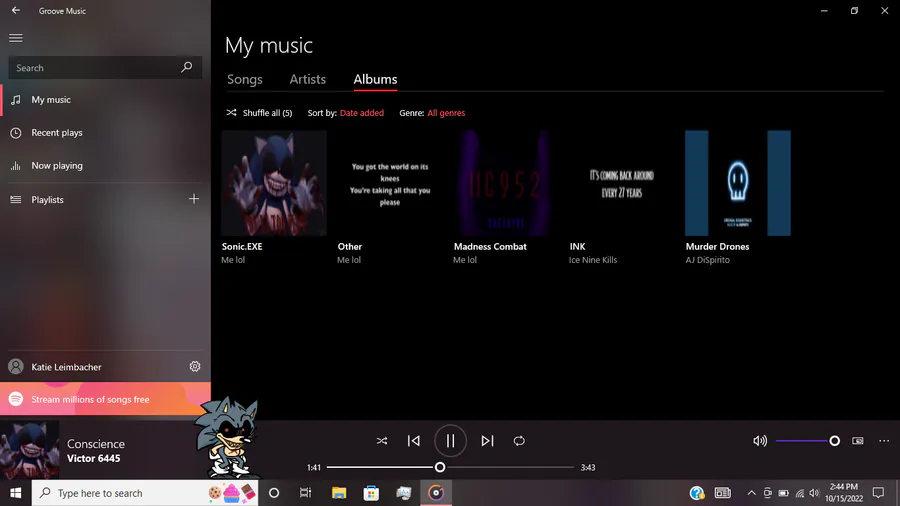Viewport: 900px width, 506px height.
Task: Click Conscience song title
Action: [96, 444]
